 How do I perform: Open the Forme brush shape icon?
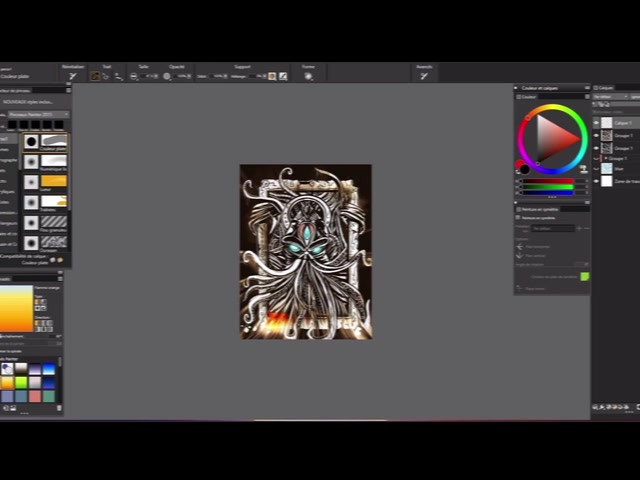click(x=308, y=76)
